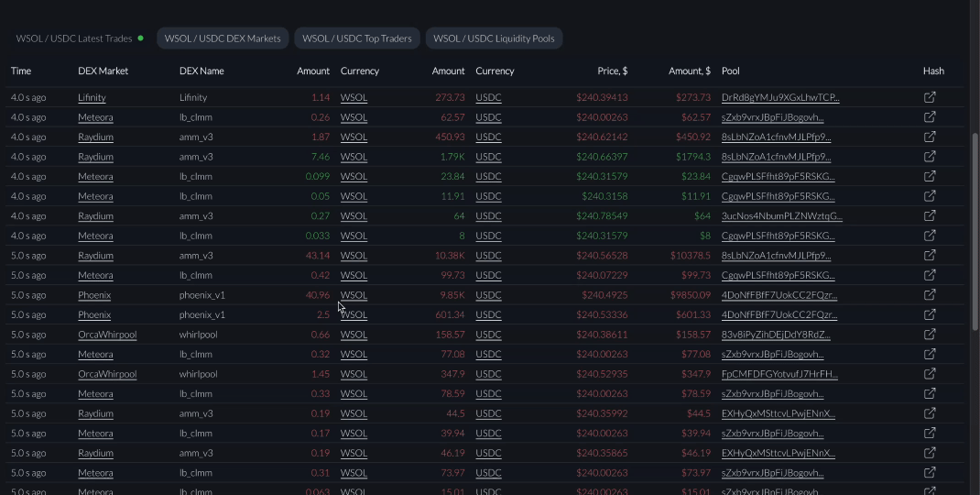980x495 pixels.
Task: Open pool 3ucNos4NbumPLZNWztqG link
Action: pyautogui.click(x=781, y=216)
